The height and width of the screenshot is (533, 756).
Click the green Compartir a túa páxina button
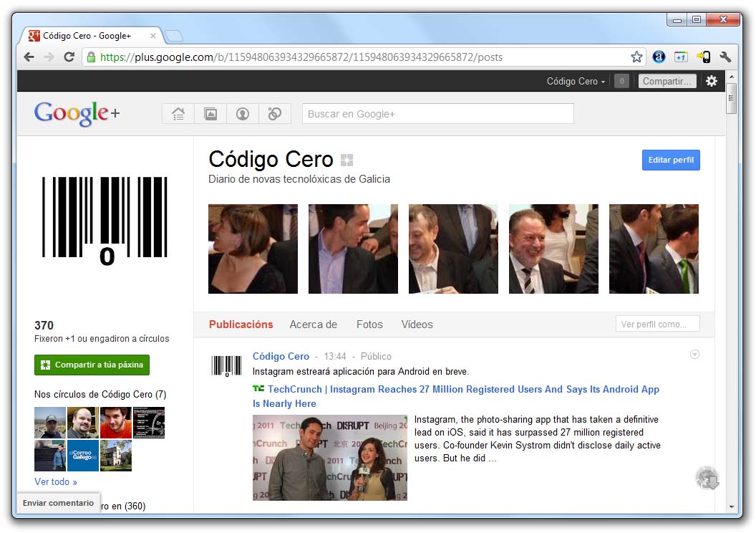click(92, 365)
